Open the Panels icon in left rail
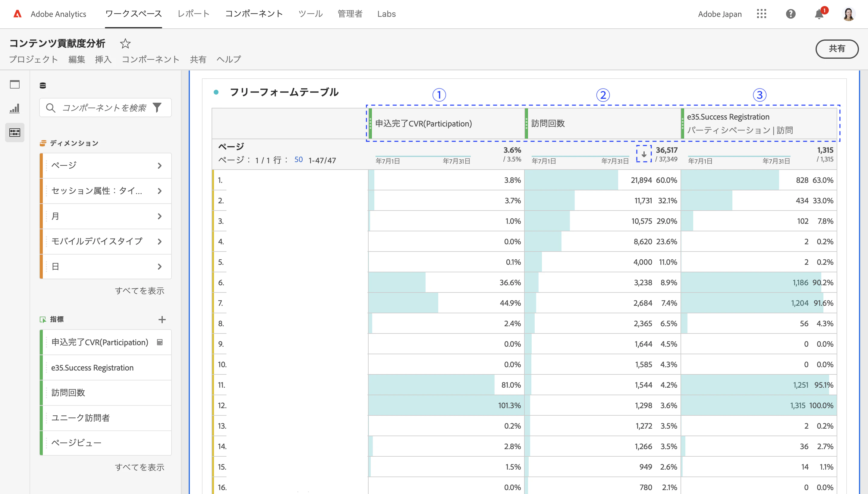 coord(14,84)
